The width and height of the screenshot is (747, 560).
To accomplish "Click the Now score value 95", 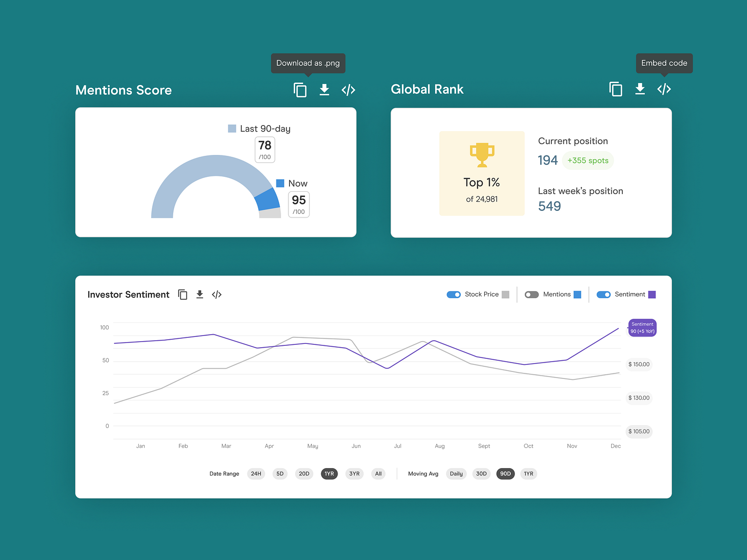I will (x=299, y=204).
